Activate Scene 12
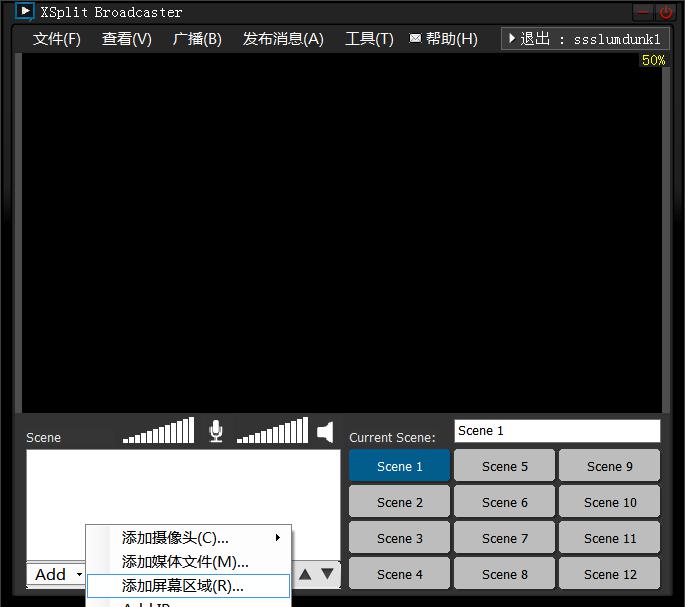Image resolution: width=685 pixels, height=607 pixels. tap(610, 574)
